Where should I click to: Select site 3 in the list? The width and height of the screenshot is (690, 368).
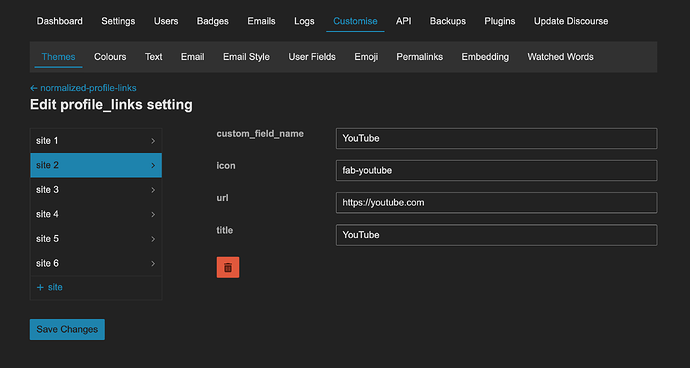(x=96, y=190)
